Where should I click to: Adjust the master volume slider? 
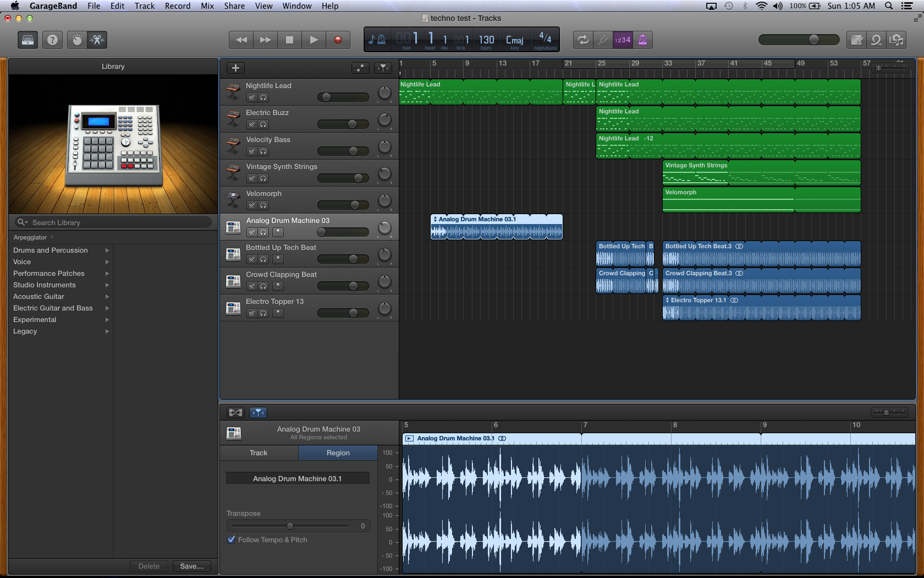[799, 40]
